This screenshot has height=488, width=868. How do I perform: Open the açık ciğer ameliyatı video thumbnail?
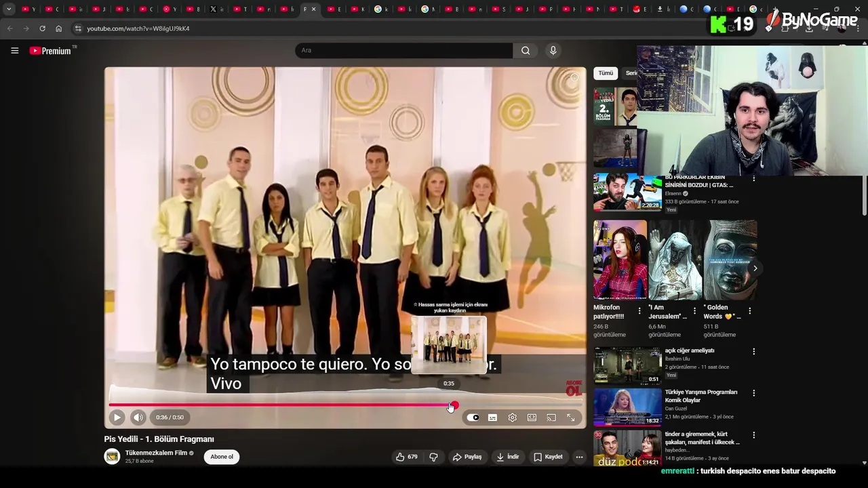(627, 366)
